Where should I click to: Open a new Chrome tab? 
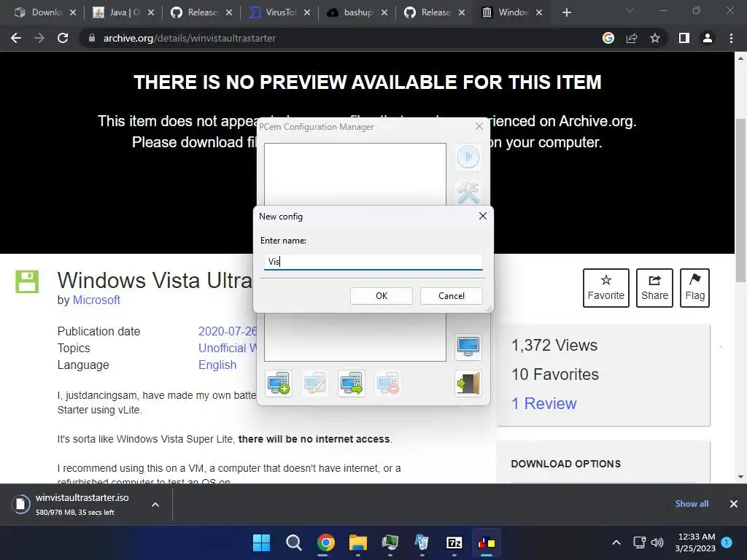[x=566, y=12]
